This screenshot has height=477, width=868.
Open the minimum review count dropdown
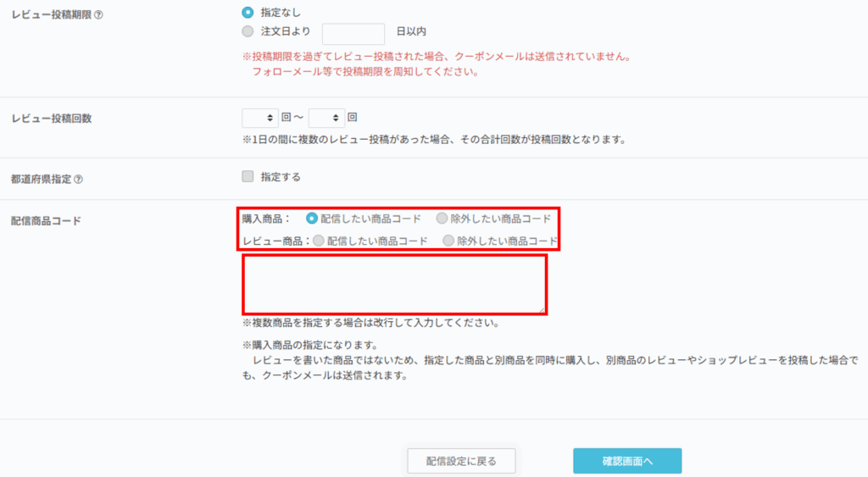tap(260, 119)
